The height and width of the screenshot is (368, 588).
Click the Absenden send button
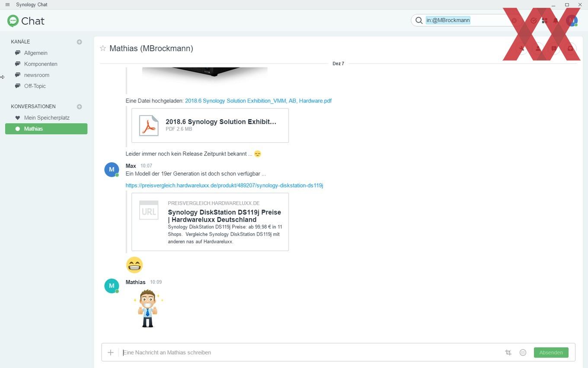click(x=551, y=352)
